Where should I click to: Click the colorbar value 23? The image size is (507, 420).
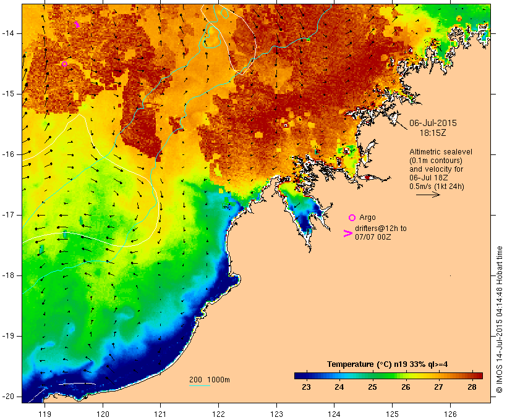pyautogui.click(x=306, y=387)
